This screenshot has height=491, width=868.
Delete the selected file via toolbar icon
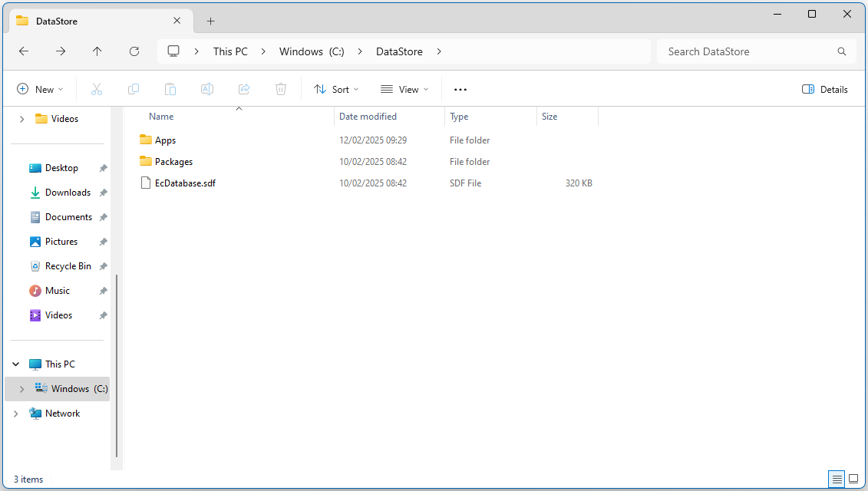281,89
